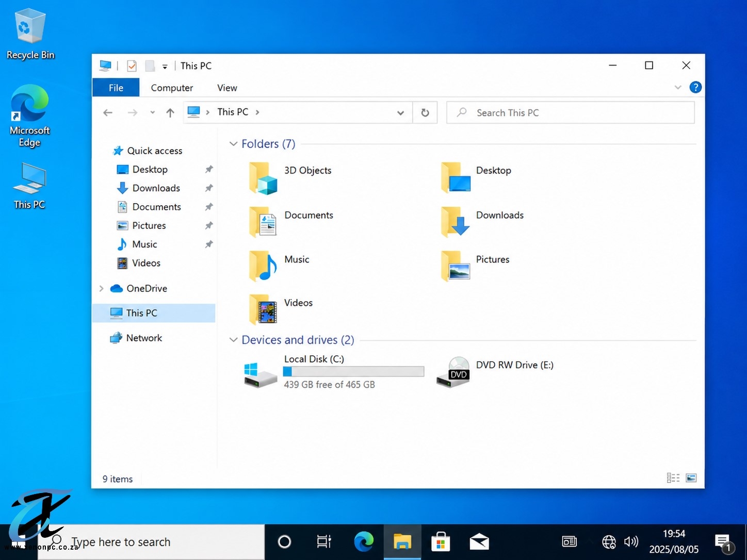Go forward with the Forward arrow
747x560 pixels.
point(133,112)
